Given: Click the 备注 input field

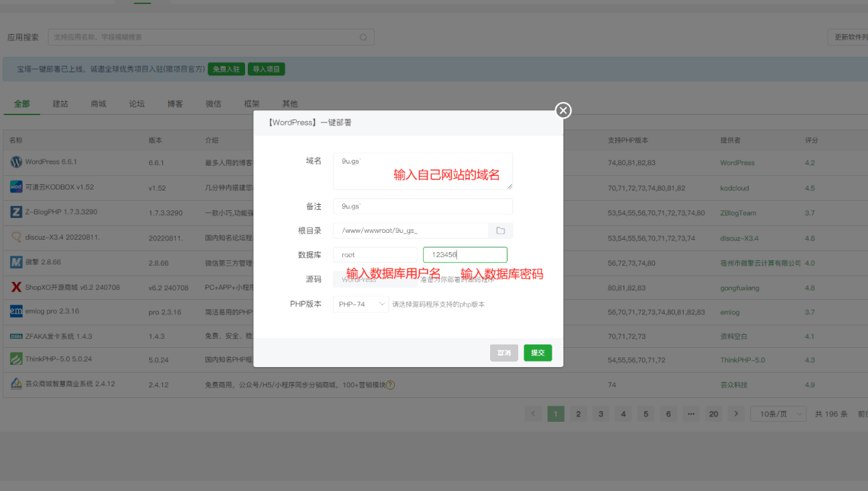Looking at the screenshot, I should [x=423, y=206].
